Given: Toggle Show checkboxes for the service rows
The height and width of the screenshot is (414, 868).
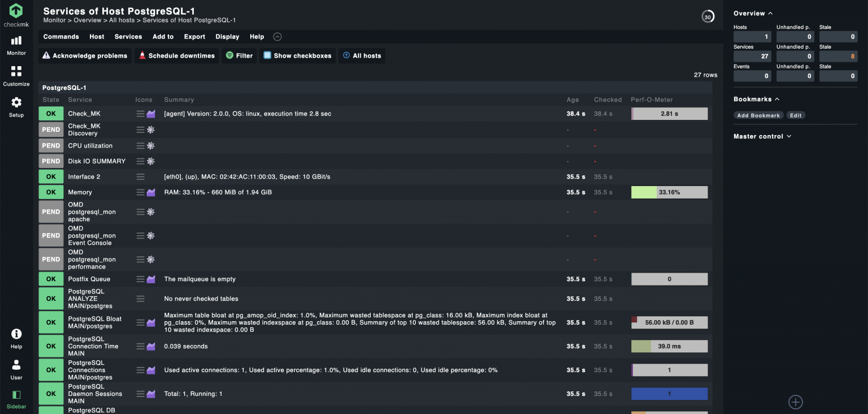Looking at the screenshot, I should tap(297, 56).
